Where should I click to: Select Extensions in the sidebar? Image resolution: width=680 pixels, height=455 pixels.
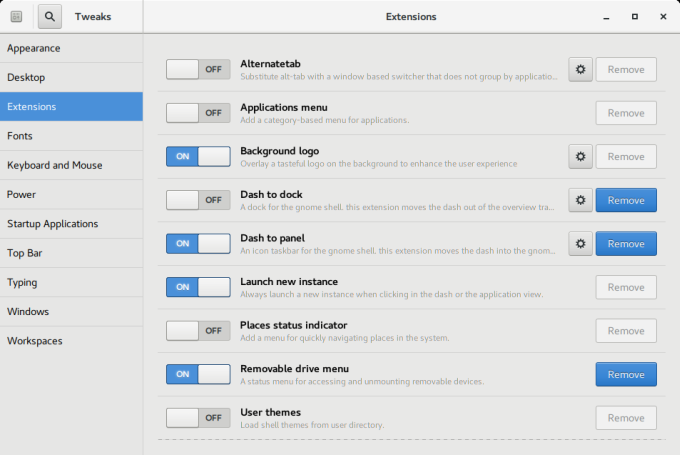[72, 107]
